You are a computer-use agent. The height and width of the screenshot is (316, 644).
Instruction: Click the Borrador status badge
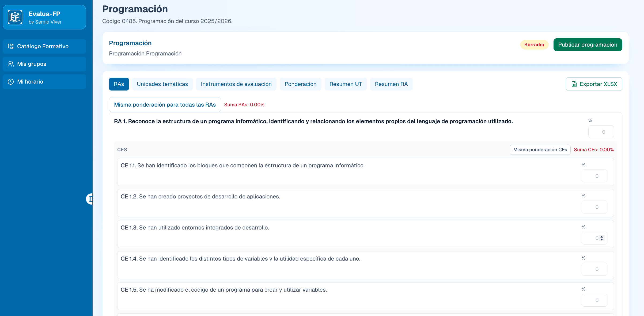click(534, 45)
